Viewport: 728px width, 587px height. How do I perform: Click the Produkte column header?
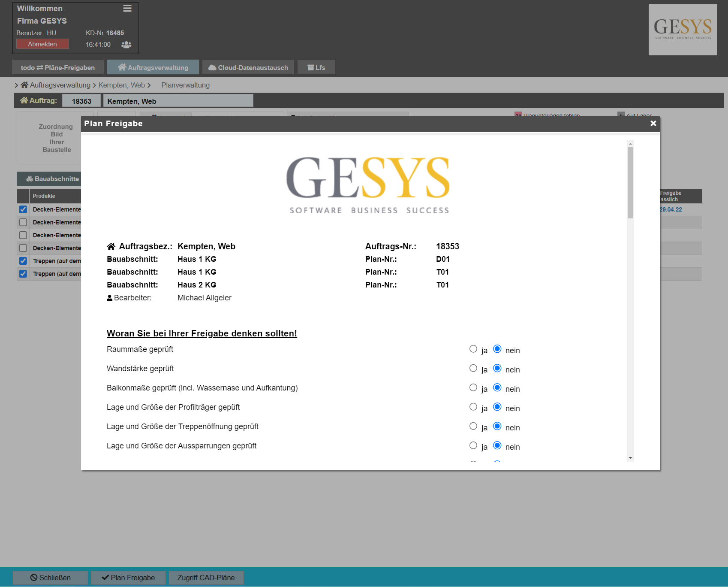pyautogui.click(x=55, y=196)
